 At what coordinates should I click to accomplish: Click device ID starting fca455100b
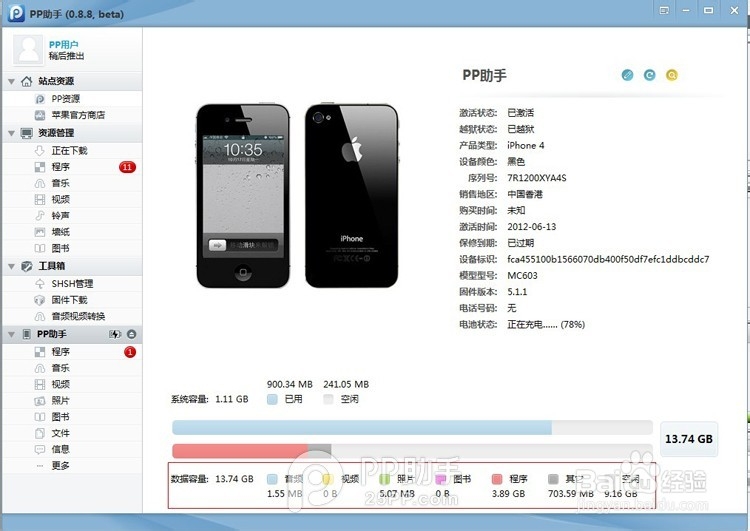(608, 259)
